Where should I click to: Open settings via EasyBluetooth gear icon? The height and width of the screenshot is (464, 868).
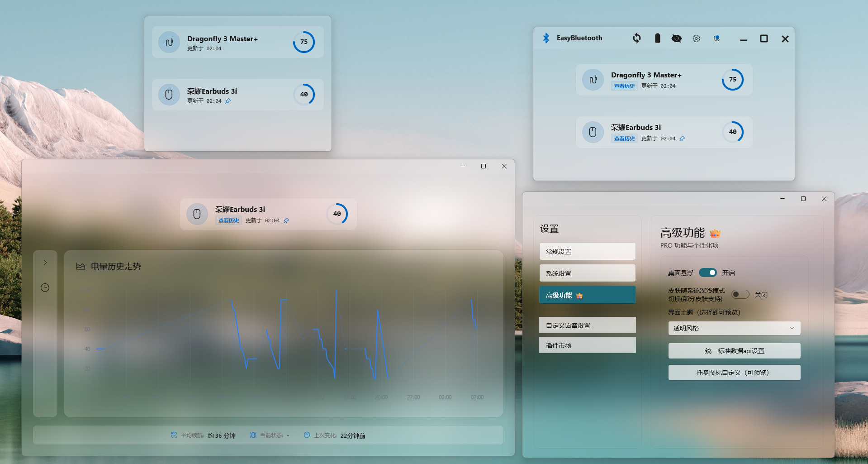tap(696, 38)
